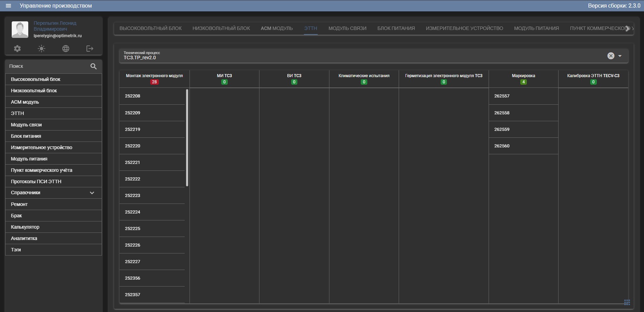The image size is (644, 312).
Task: Select the ЭТТН tab
Action: click(310, 28)
